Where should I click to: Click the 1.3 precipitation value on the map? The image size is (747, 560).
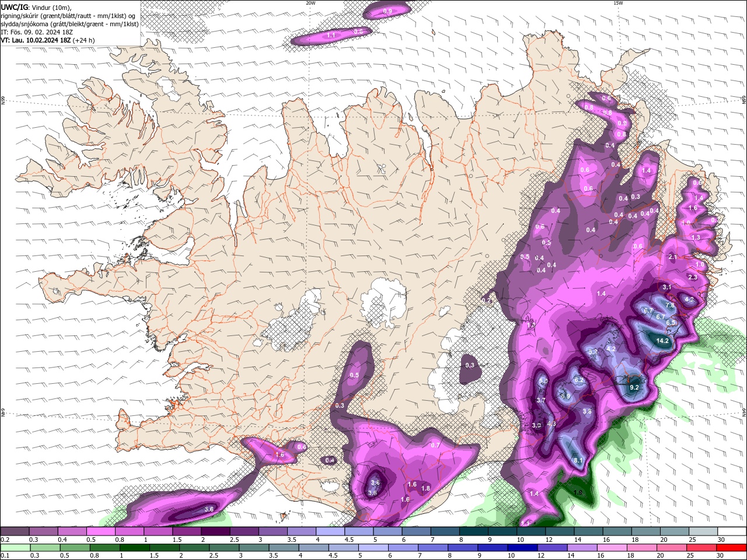pyautogui.click(x=696, y=238)
